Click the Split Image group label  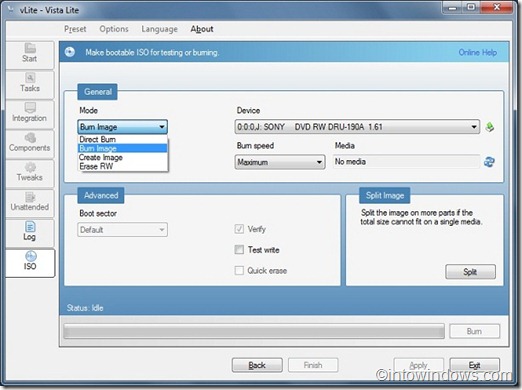[385, 195]
